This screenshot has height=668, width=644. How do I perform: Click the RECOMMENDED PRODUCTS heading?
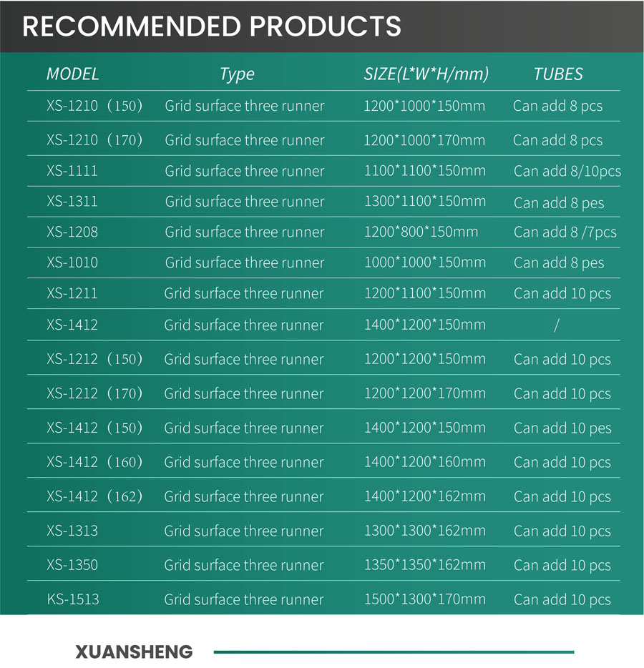[211, 26]
